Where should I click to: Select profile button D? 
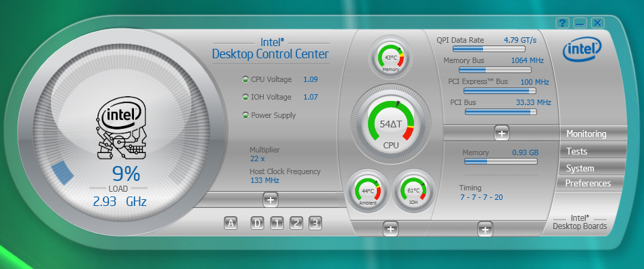(257, 224)
